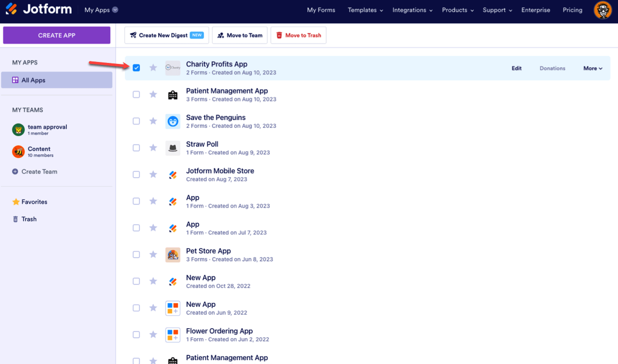Select All Apps in sidebar
Screen dimensions: 618x364
pos(57,80)
